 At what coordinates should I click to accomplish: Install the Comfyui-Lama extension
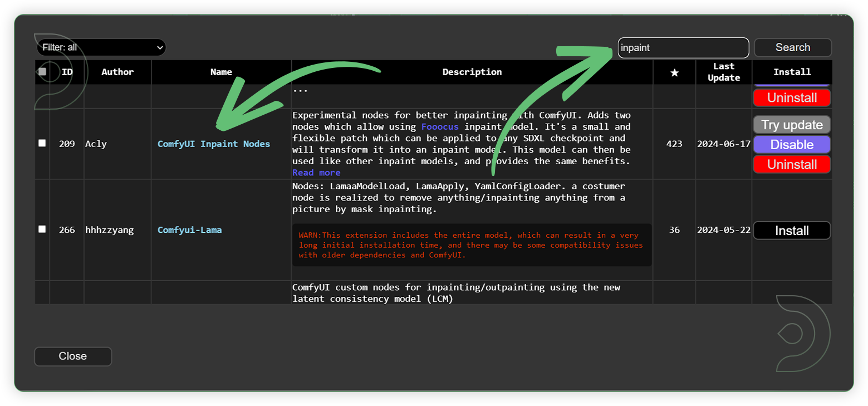tap(791, 230)
